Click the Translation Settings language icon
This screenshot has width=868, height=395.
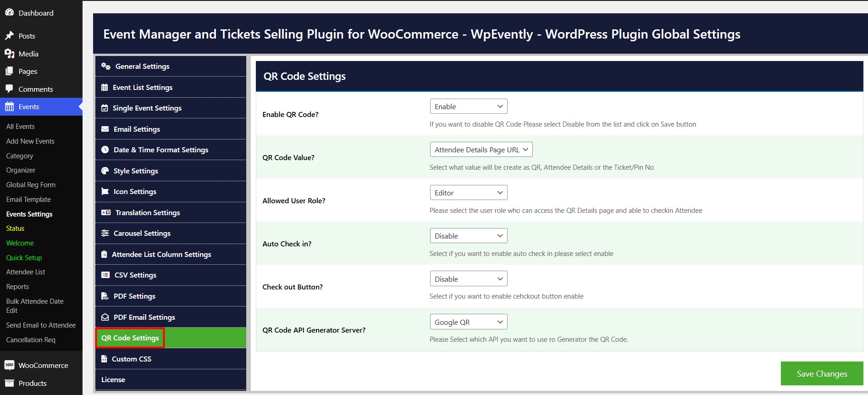(106, 212)
